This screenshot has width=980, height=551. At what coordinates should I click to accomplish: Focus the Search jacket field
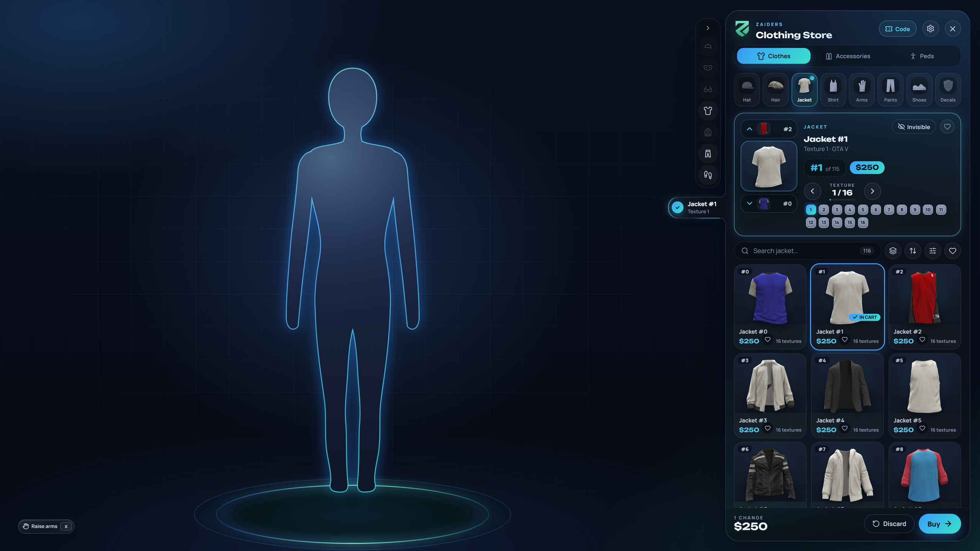pyautogui.click(x=807, y=251)
